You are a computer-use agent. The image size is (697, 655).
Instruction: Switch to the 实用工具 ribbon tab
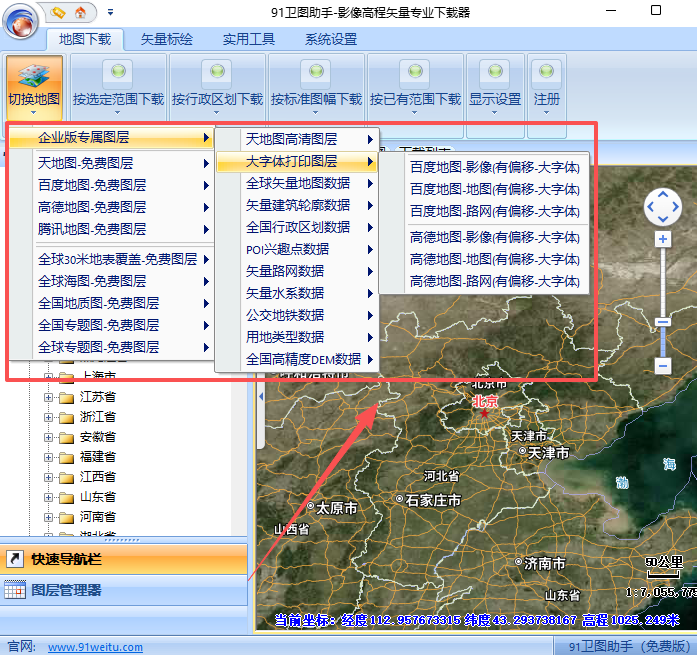pyautogui.click(x=249, y=39)
